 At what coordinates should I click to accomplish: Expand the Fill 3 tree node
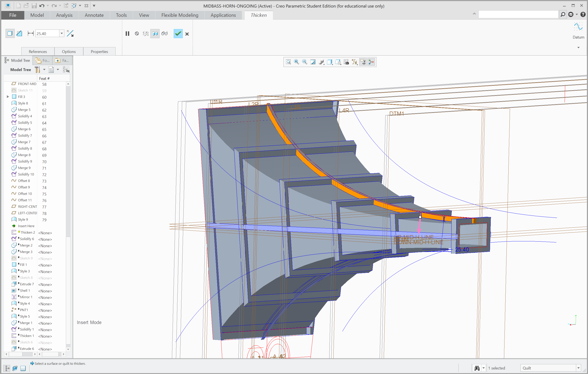pos(8,97)
